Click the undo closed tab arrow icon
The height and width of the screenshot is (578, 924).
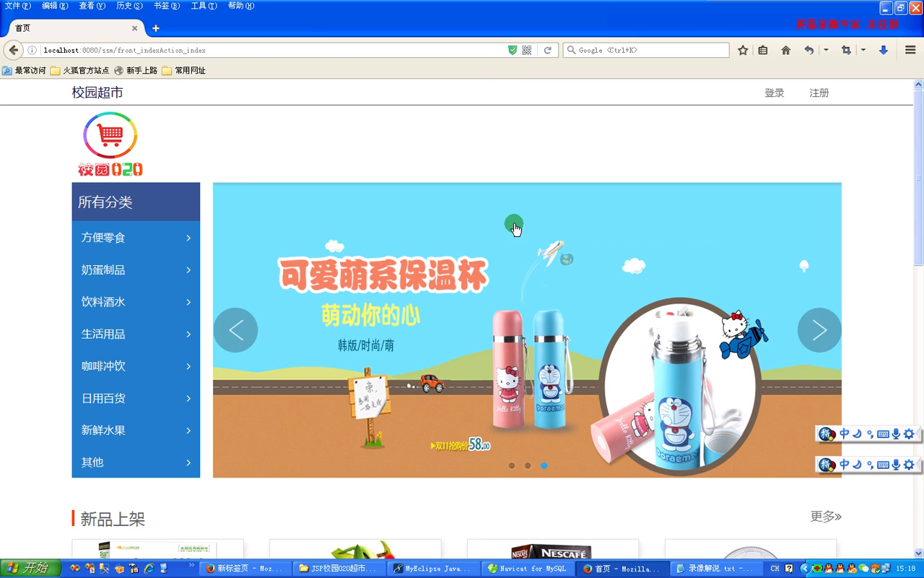coord(809,51)
